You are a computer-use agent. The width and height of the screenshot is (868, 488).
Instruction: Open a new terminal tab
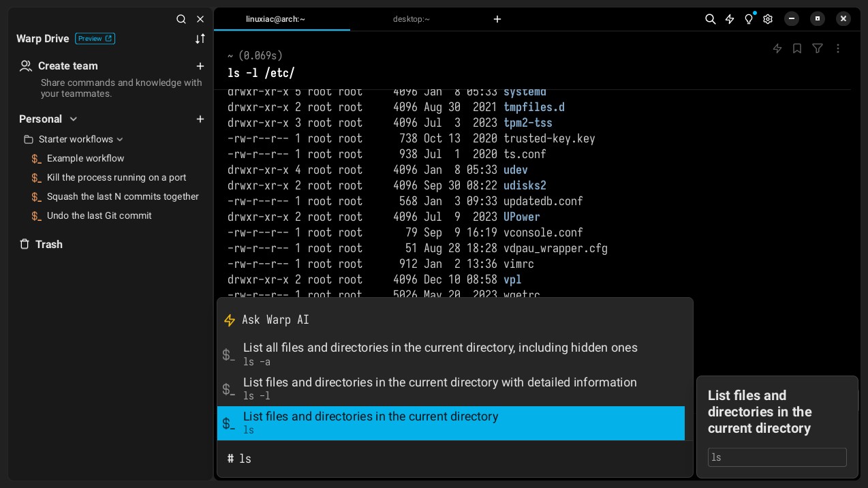click(x=497, y=19)
